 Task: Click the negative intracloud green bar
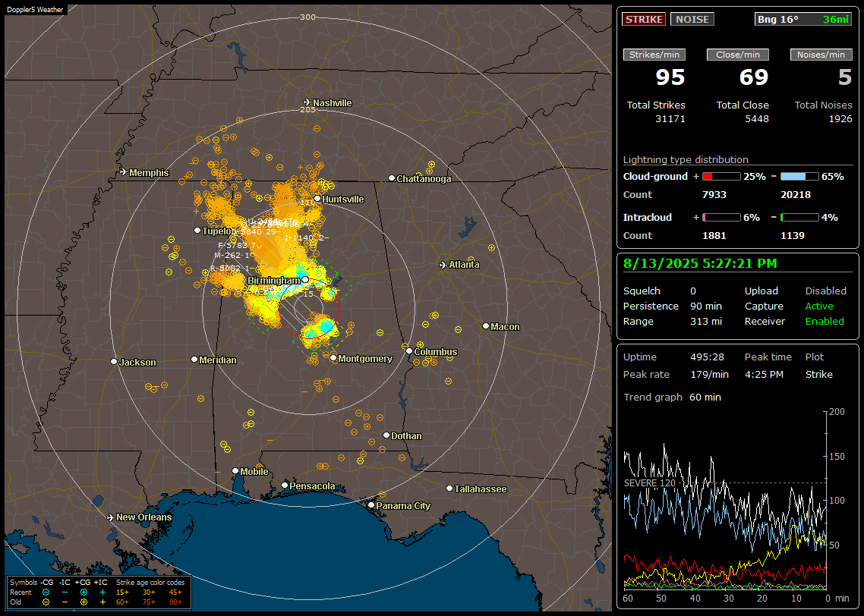[799, 218]
